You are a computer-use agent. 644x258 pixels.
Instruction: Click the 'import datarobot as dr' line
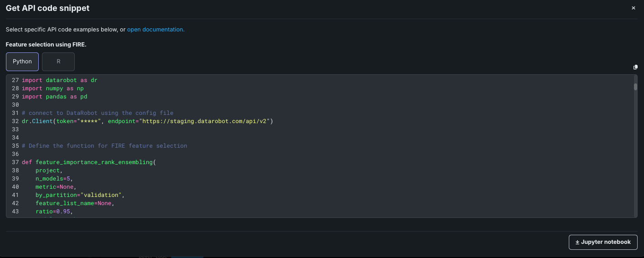click(60, 80)
